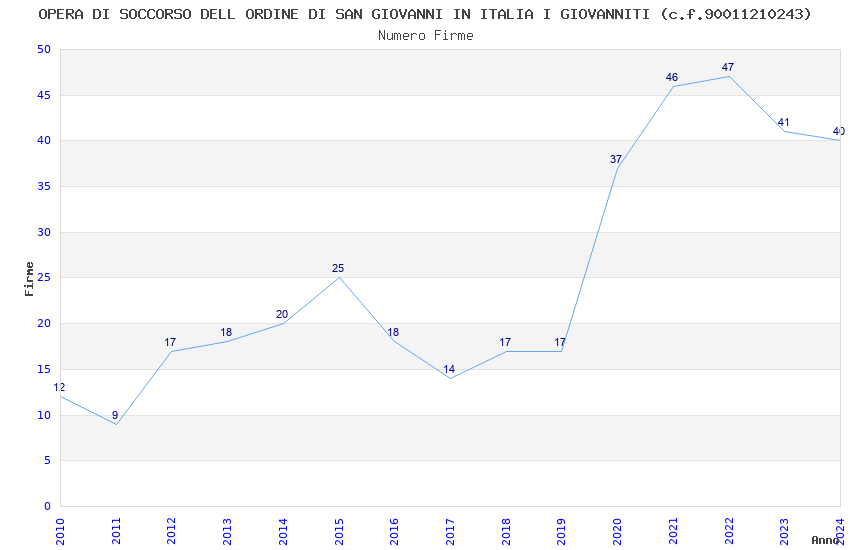The image size is (850, 550).
Task: Select the data label 47 for year 2022
Action: click(x=727, y=67)
